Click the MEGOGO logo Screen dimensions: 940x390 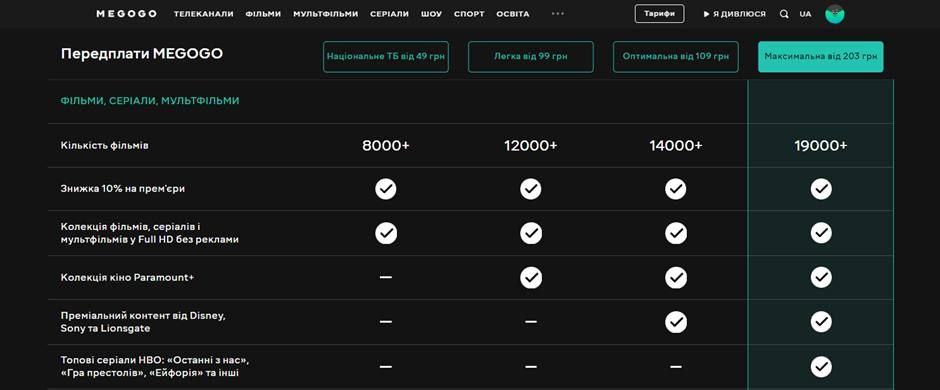[x=126, y=14]
